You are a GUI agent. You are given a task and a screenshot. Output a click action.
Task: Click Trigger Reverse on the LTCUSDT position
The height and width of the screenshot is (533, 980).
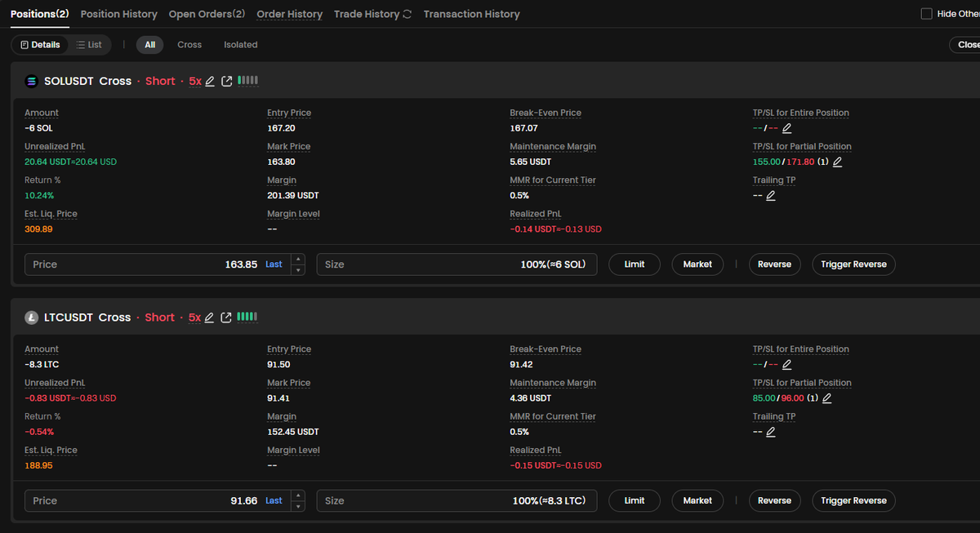point(853,500)
